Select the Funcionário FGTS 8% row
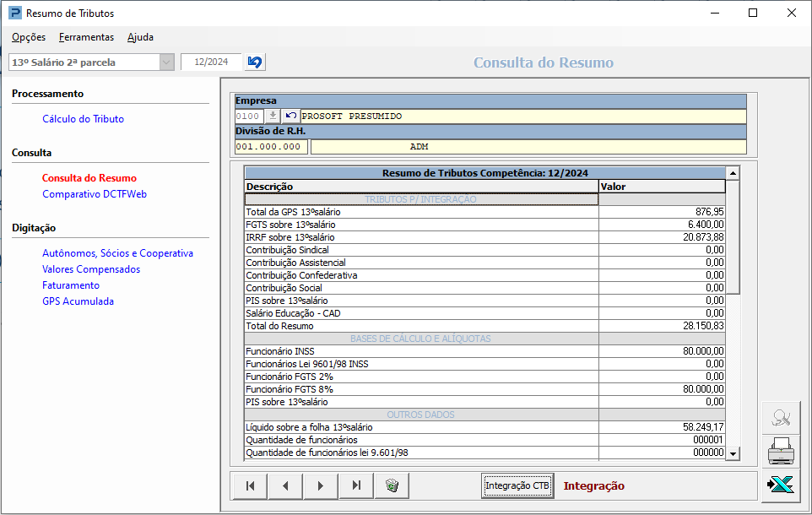The height and width of the screenshot is (515, 812). coord(484,389)
